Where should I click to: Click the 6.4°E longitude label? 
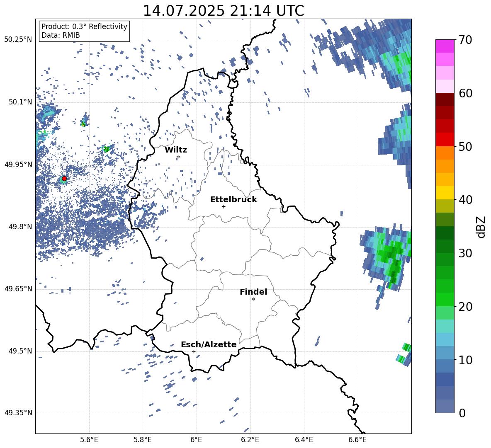(x=304, y=440)
